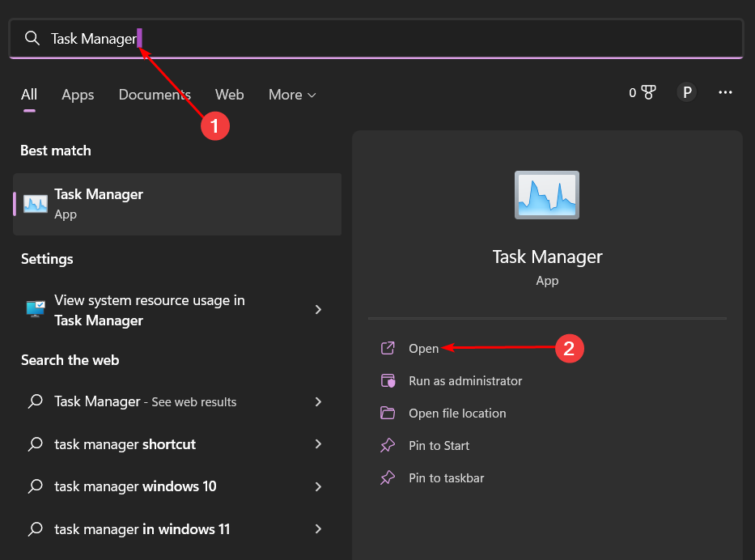
Task: Open View system resource usage setting
Action: (x=177, y=310)
